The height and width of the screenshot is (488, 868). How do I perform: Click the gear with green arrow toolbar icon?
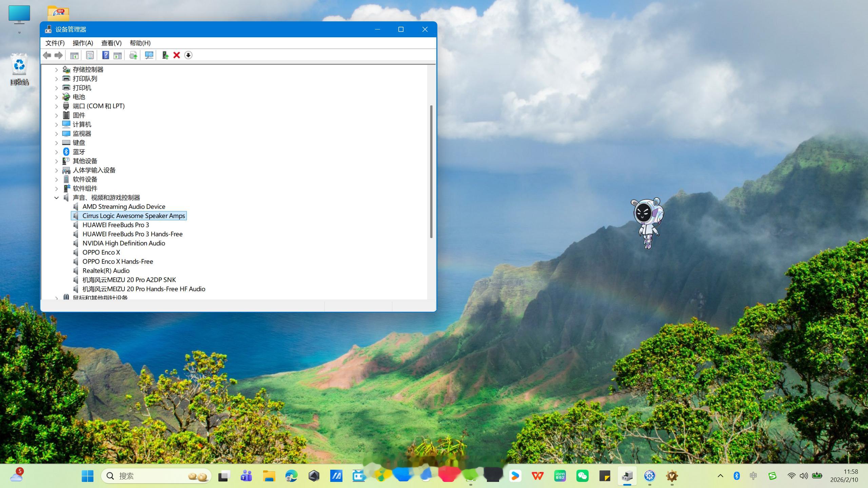point(133,55)
